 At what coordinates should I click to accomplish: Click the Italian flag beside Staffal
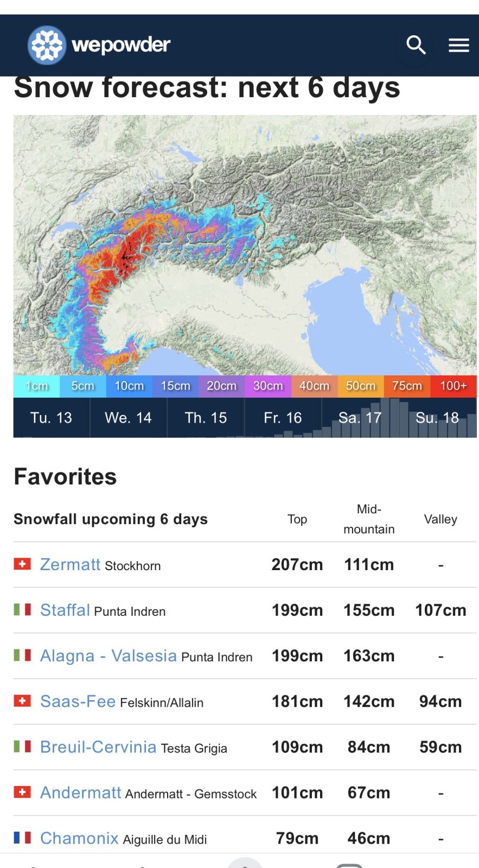(22, 610)
